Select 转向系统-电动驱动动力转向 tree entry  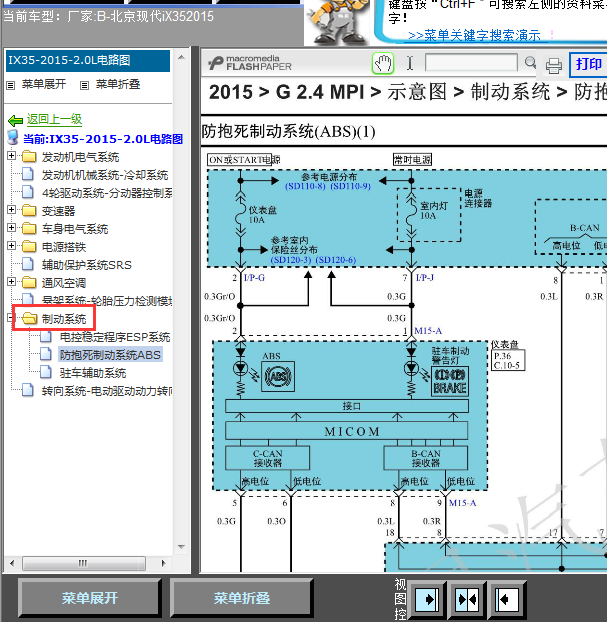107,391
